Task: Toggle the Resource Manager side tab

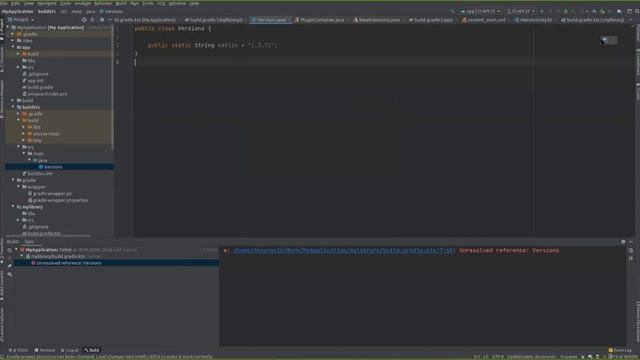Action: 2,99
